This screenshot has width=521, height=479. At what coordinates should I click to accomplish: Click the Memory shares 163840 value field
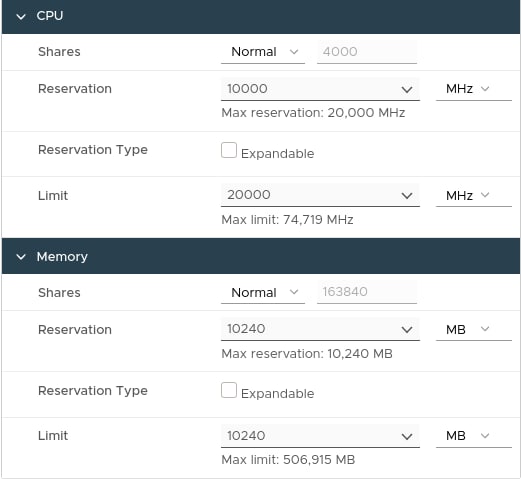point(367,292)
